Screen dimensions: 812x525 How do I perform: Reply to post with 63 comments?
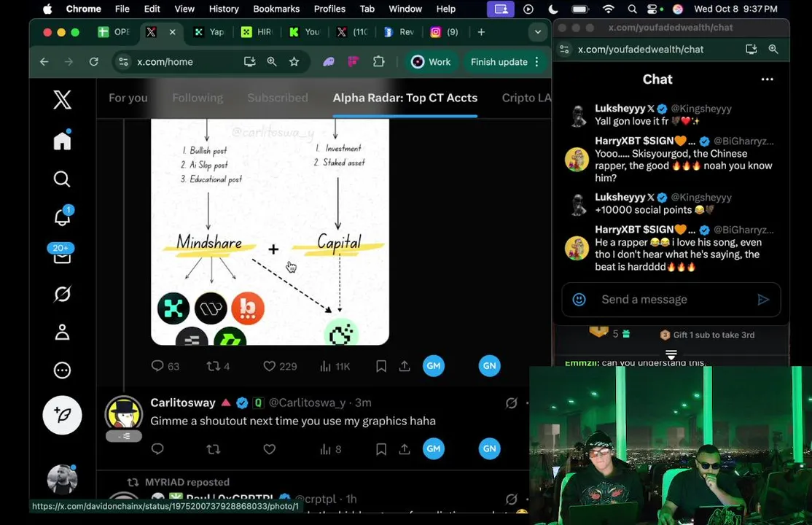(165, 367)
